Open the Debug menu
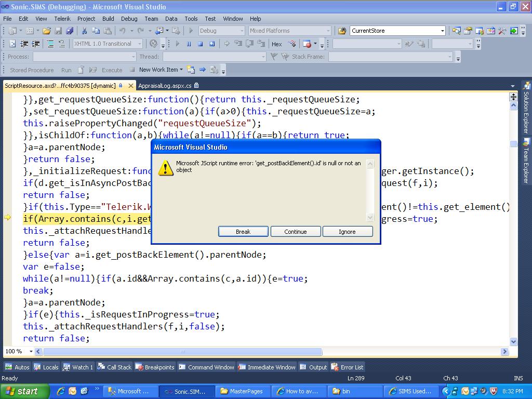Image resolution: width=532 pixels, height=399 pixels. click(x=129, y=19)
